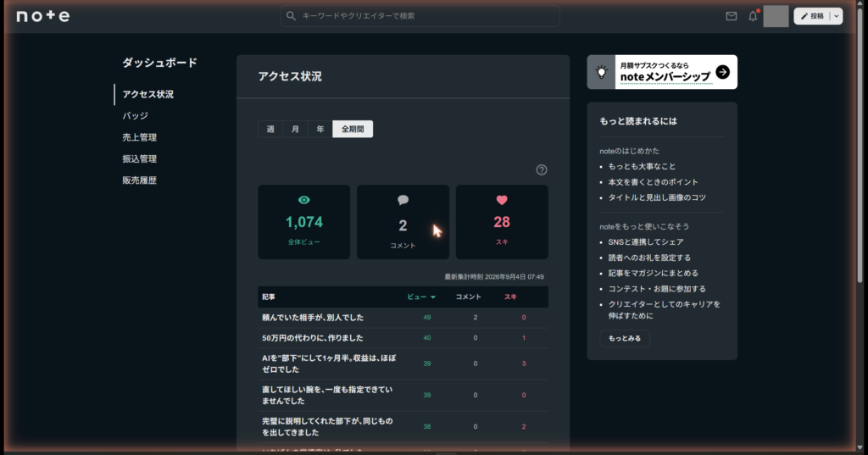
Task: Click the スキ column header
Action: pyautogui.click(x=509, y=297)
